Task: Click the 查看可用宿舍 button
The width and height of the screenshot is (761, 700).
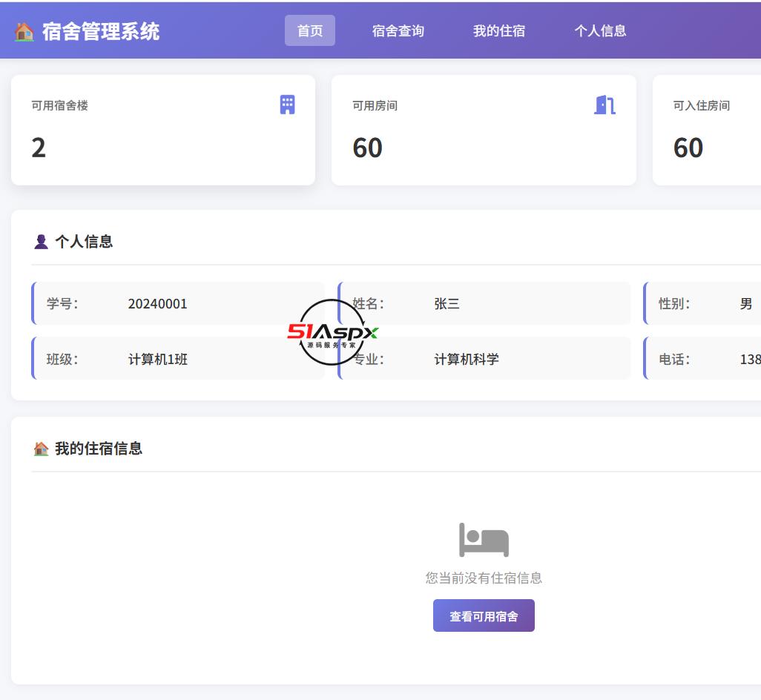Action: (x=484, y=615)
